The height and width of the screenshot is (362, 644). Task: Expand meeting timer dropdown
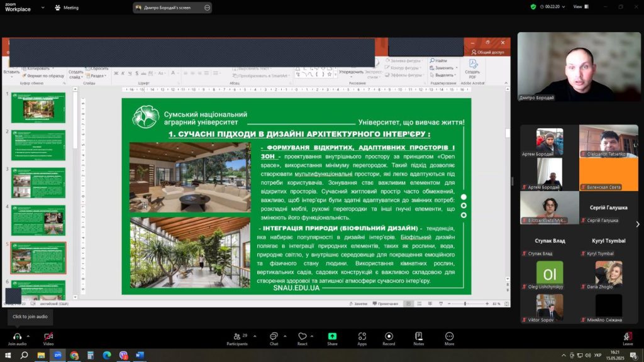[563, 6]
